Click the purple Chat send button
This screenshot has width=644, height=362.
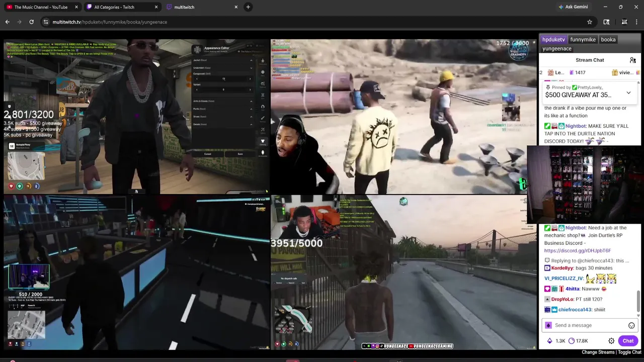pyautogui.click(x=628, y=341)
